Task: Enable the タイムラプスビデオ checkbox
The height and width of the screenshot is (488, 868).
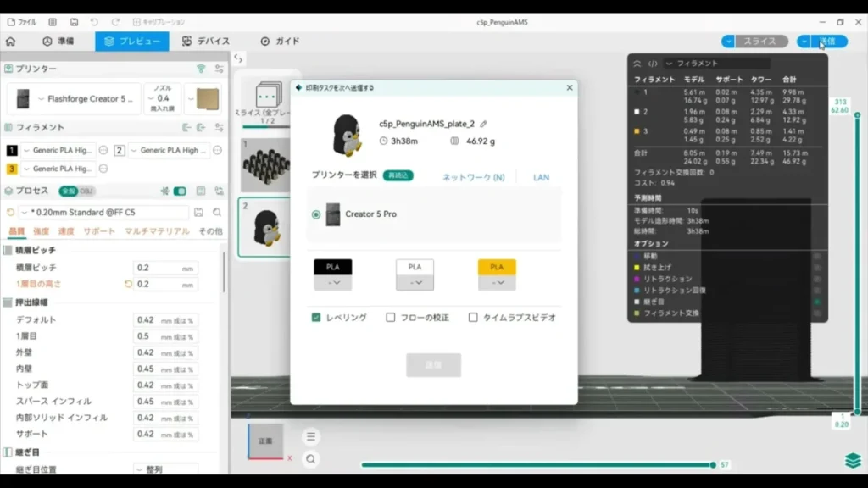Action: coord(473,318)
